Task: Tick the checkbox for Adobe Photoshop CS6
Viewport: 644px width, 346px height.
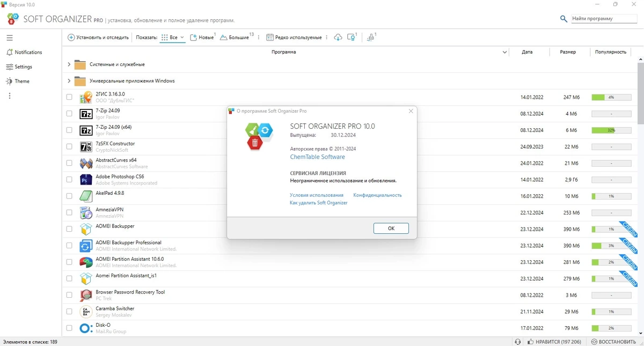Action: (x=69, y=180)
